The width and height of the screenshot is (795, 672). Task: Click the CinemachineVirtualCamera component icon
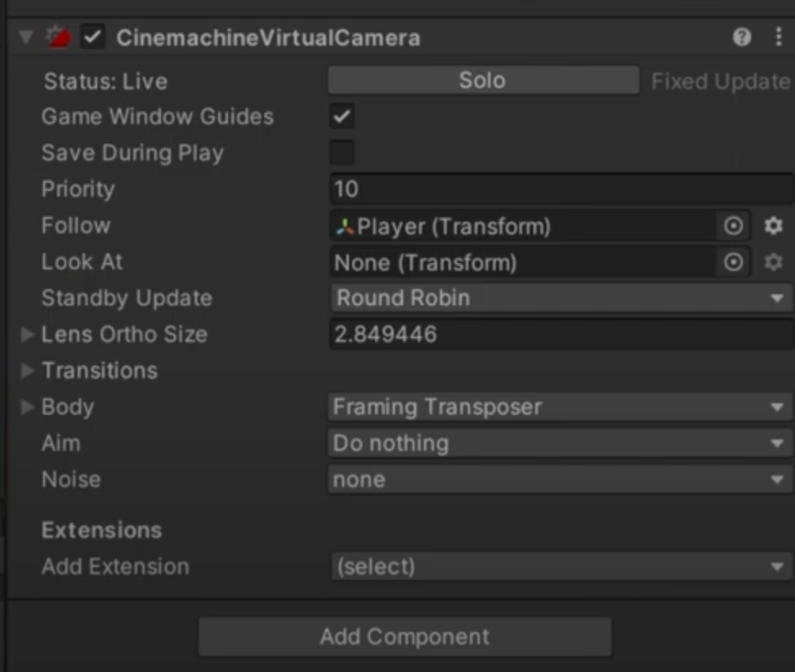(59, 38)
